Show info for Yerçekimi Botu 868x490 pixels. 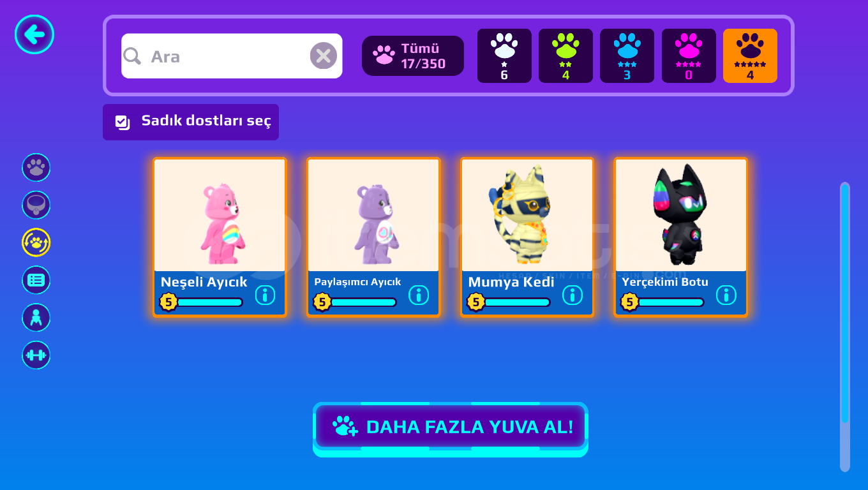pyautogui.click(x=726, y=295)
